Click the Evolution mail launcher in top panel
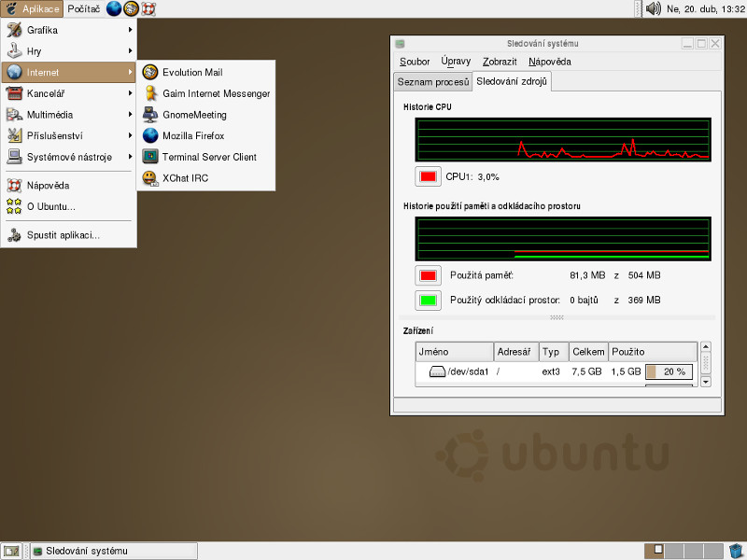747x560 pixels. tap(131, 8)
